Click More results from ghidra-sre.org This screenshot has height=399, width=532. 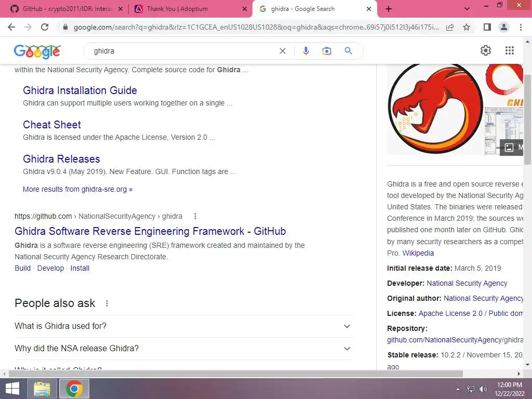point(77,189)
